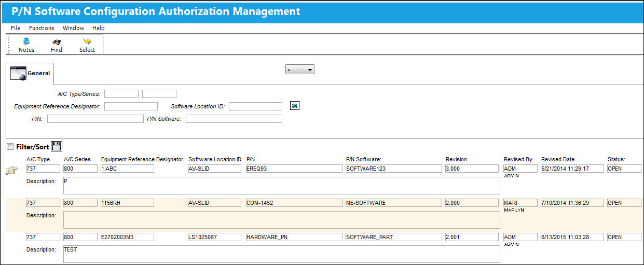Click the Revised Date column header
Viewport: 644px width, 265px height.
(558, 159)
